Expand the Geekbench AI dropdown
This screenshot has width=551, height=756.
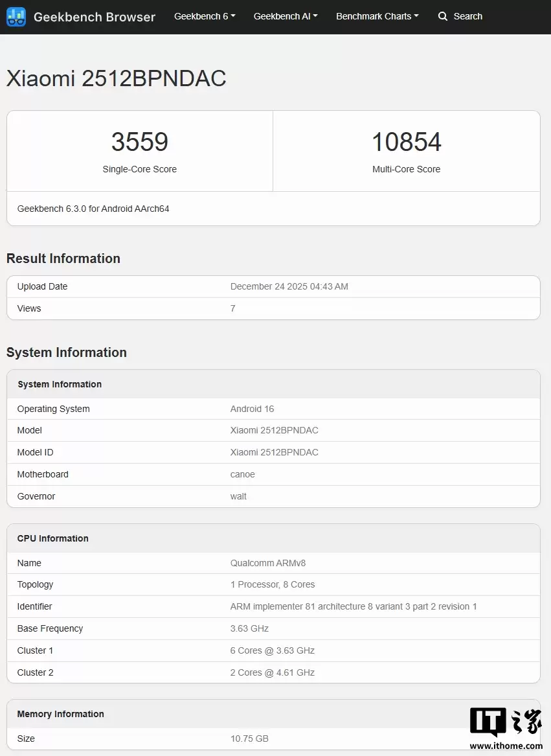(286, 16)
